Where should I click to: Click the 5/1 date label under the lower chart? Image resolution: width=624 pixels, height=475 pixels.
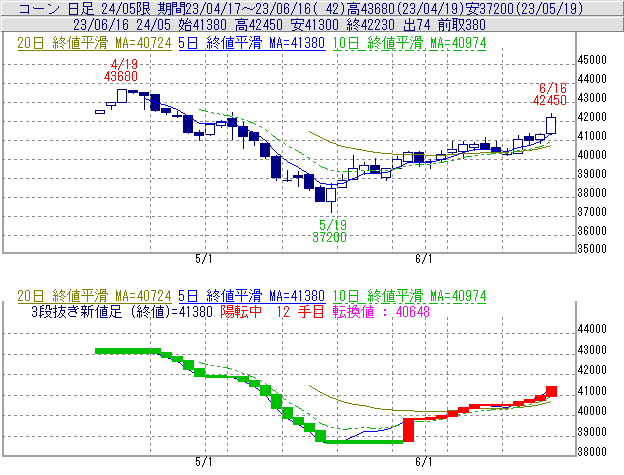pyautogui.click(x=204, y=462)
